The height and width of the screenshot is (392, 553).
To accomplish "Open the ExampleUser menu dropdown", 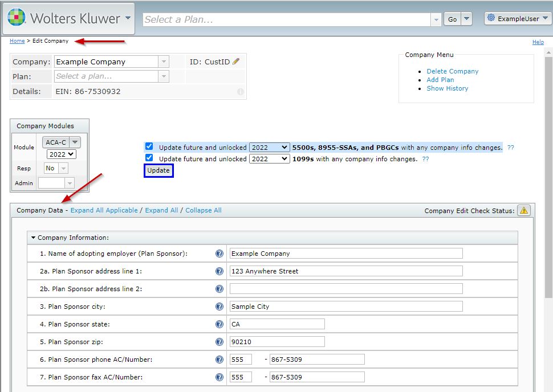I will pos(545,18).
